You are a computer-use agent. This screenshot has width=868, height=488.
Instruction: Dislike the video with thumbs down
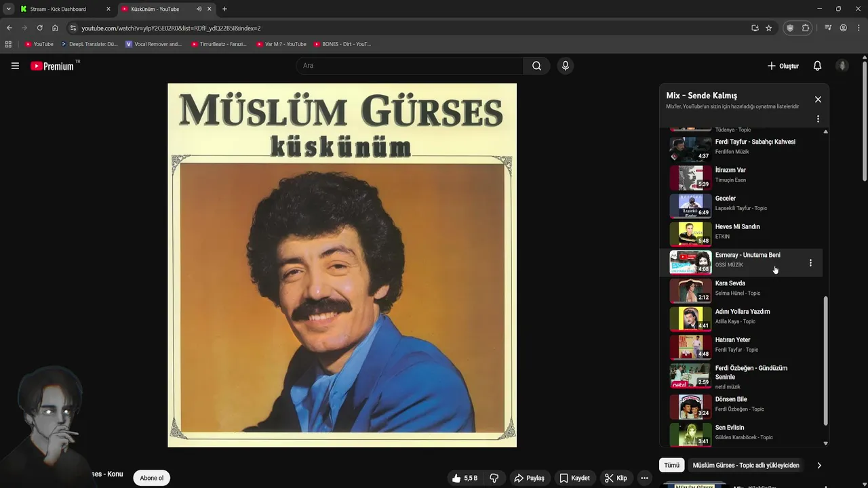click(494, 478)
